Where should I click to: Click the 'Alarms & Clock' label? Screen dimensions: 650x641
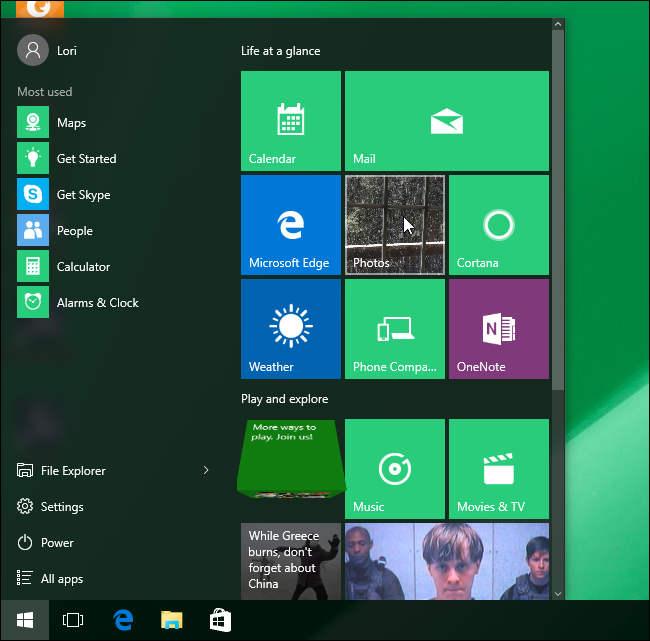click(x=97, y=303)
